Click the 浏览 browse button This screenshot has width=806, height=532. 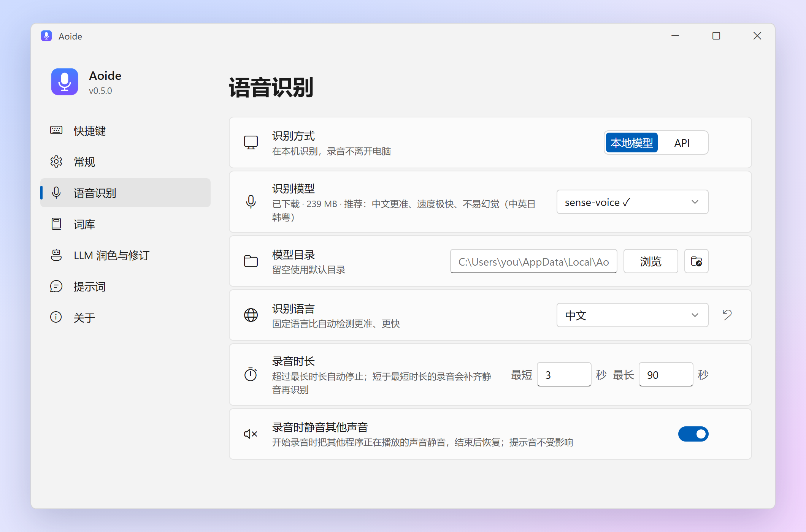point(651,261)
